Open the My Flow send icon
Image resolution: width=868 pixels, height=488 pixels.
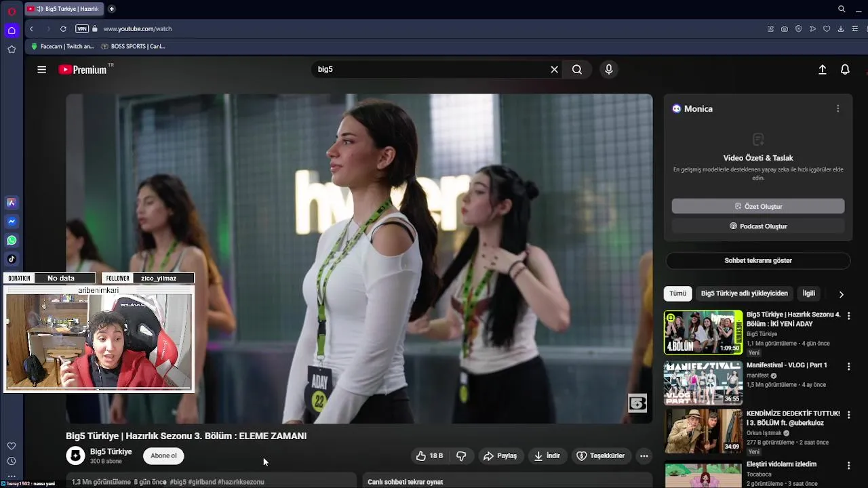click(x=813, y=28)
